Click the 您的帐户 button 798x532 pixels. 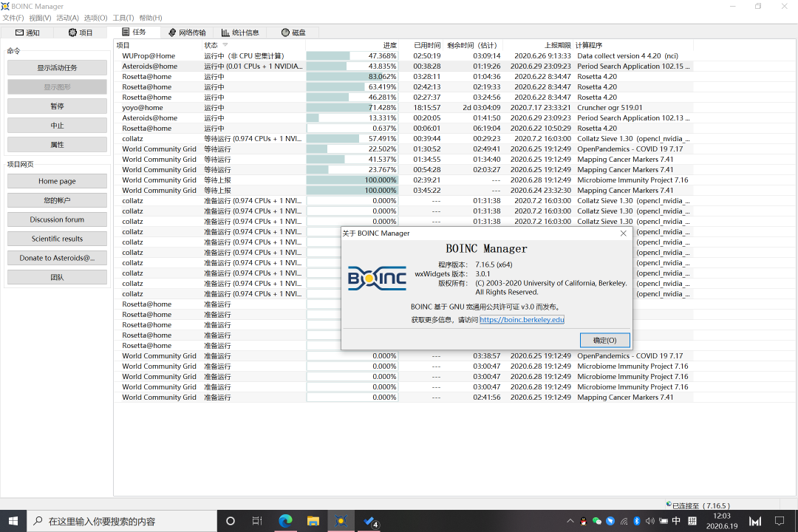[57, 200]
